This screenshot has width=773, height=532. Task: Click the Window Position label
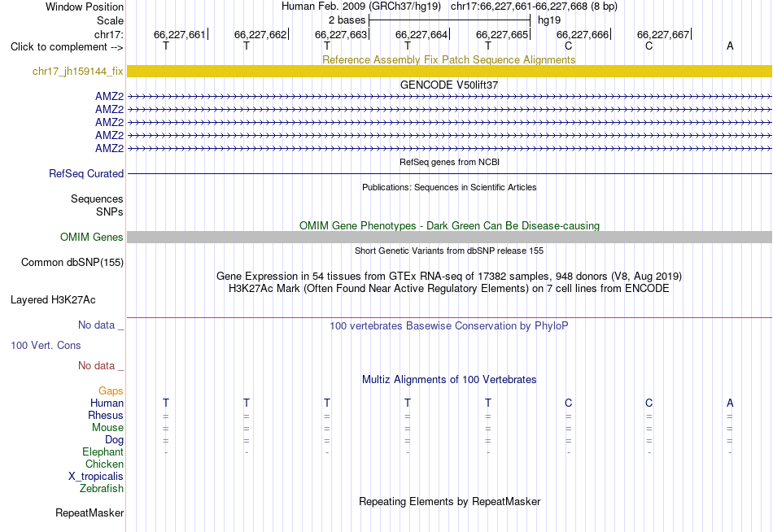click(85, 7)
